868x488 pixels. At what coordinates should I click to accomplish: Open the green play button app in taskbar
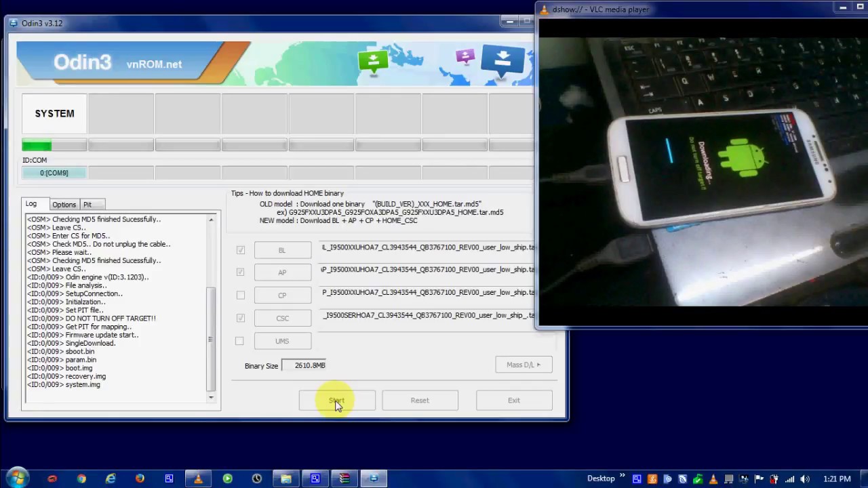pos(227,479)
